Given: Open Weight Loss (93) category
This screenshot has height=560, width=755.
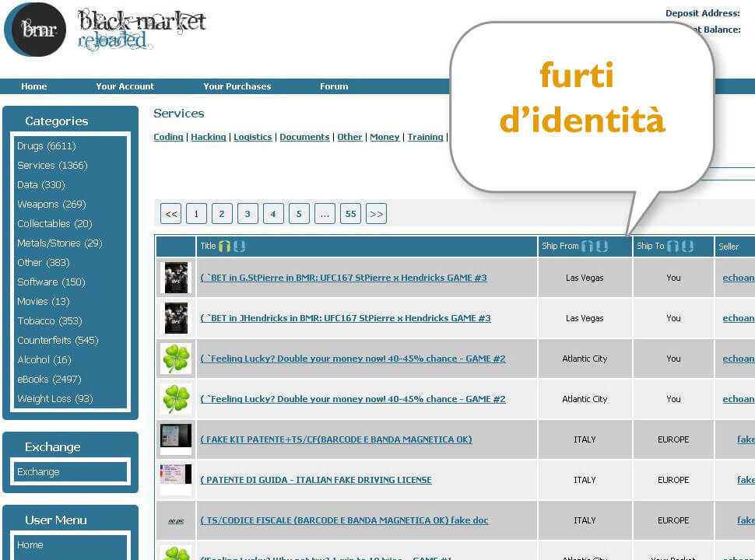Looking at the screenshot, I should [55, 398].
